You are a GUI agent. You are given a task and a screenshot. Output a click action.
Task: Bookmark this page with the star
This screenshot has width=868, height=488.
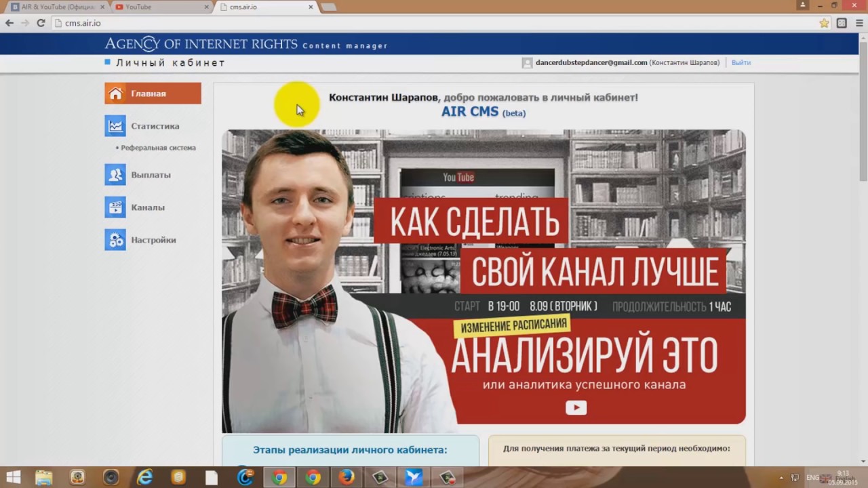[x=824, y=23]
